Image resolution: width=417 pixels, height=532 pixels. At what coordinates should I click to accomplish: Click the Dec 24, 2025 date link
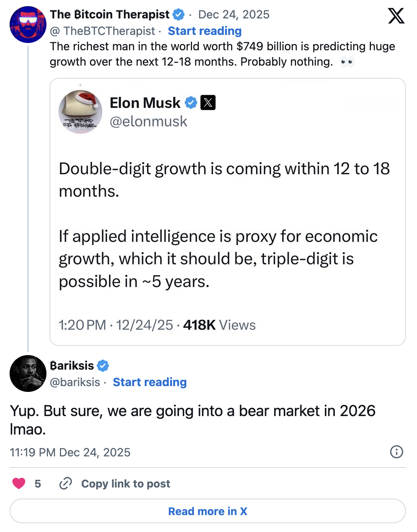coord(233,14)
